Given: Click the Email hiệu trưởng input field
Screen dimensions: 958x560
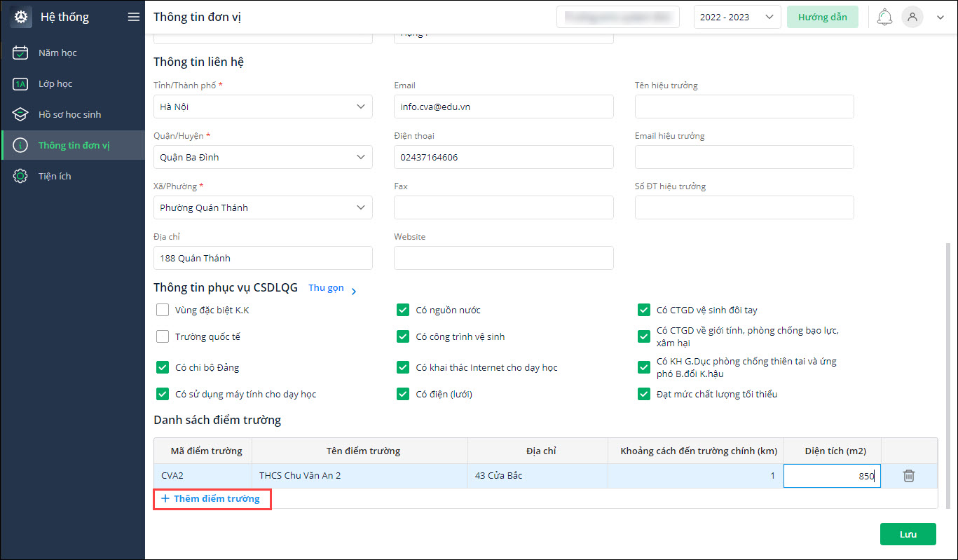Looking at the screenshot, I should (x=744, y=157).
